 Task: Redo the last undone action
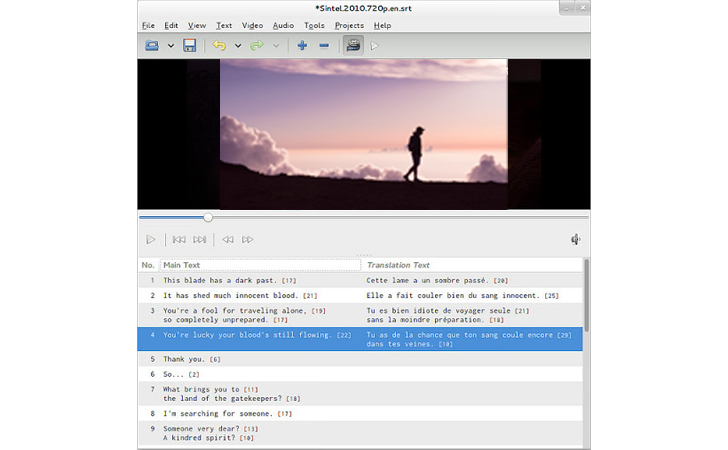(x=257, y=46)
